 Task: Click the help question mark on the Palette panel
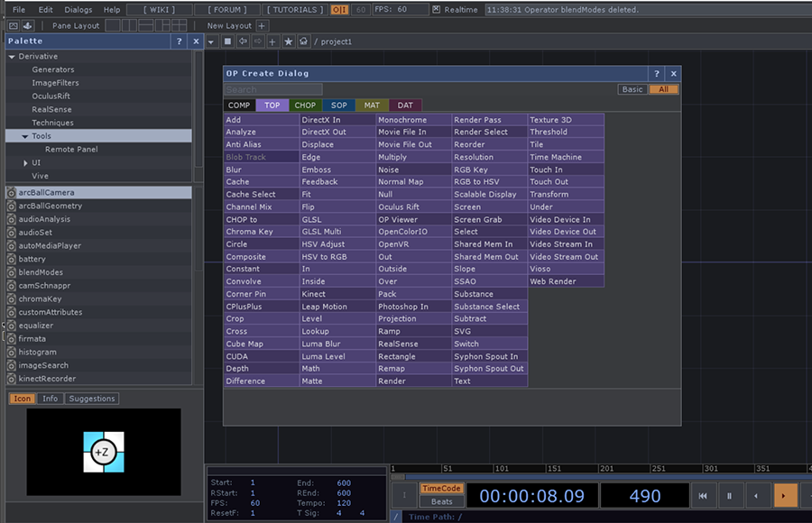(x=179, y=41)
